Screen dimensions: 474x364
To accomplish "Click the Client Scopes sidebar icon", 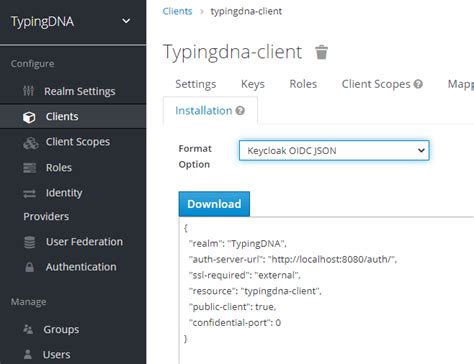I will pyautogui.click(x=31, y=143).
